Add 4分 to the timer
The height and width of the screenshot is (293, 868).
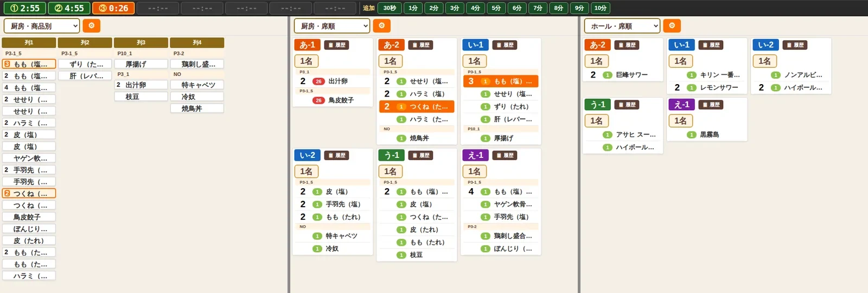tap(475, 8)
